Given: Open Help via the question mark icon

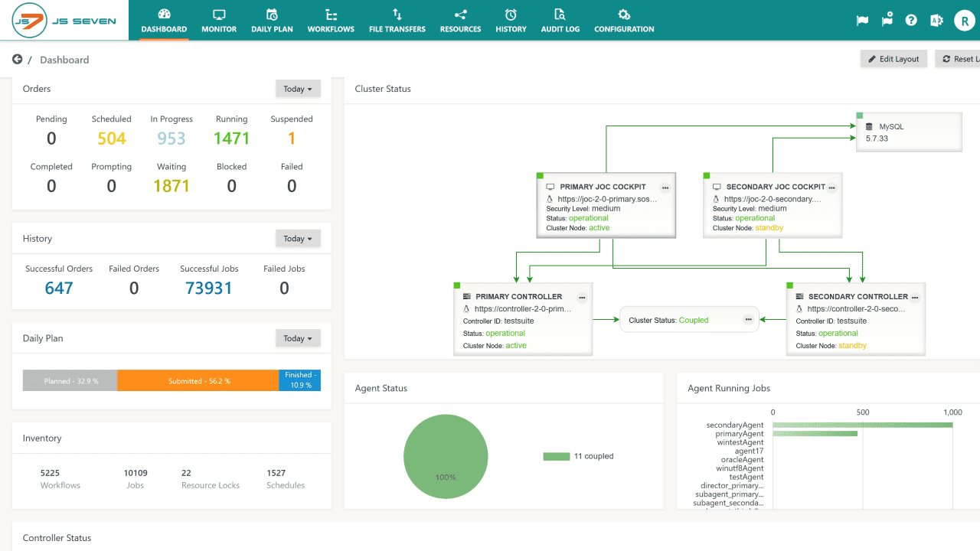Looking at the screenshot, I should click(x=911, y=20).
